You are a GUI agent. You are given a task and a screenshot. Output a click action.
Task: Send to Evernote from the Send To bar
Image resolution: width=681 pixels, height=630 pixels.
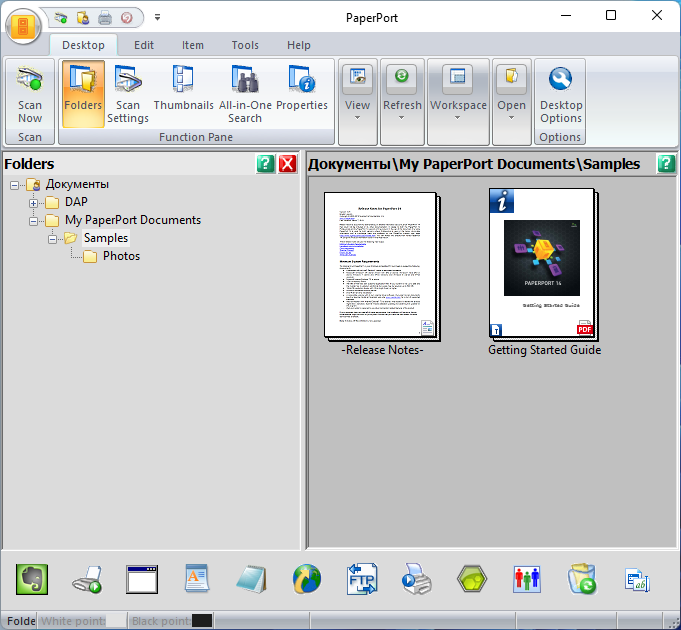point(33,579)
